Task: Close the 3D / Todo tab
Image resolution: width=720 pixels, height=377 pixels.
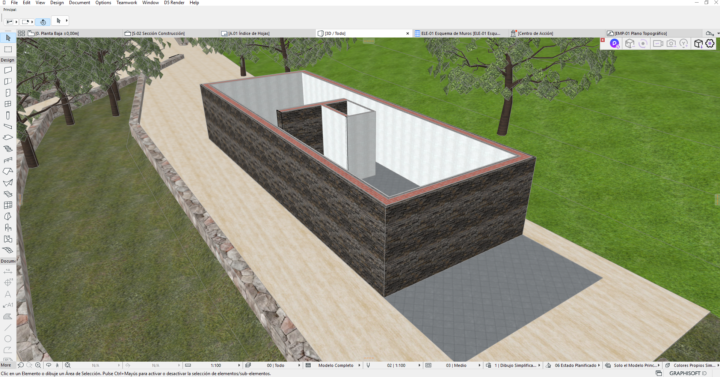Action: pyautogui.click(x=407, y=34)
